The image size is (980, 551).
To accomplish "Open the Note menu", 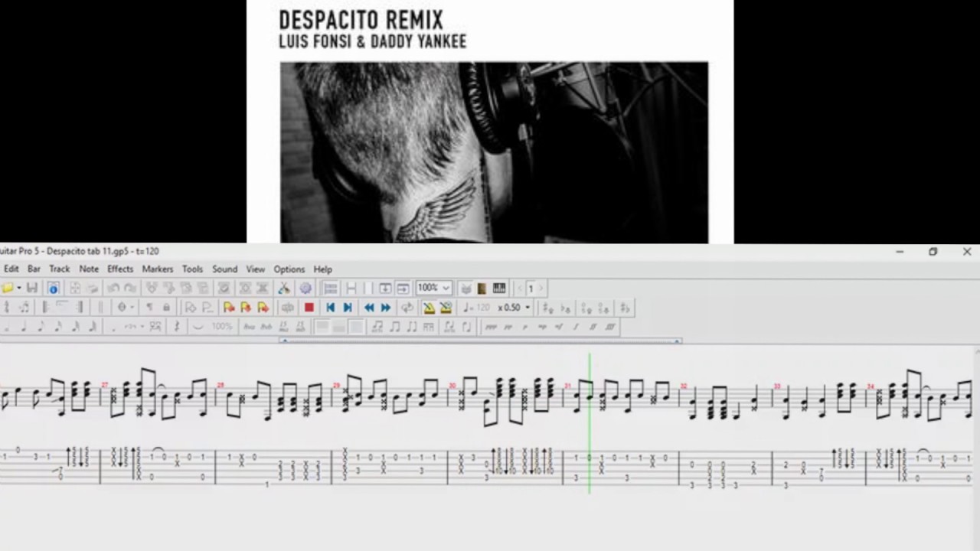I will (89, 269).
